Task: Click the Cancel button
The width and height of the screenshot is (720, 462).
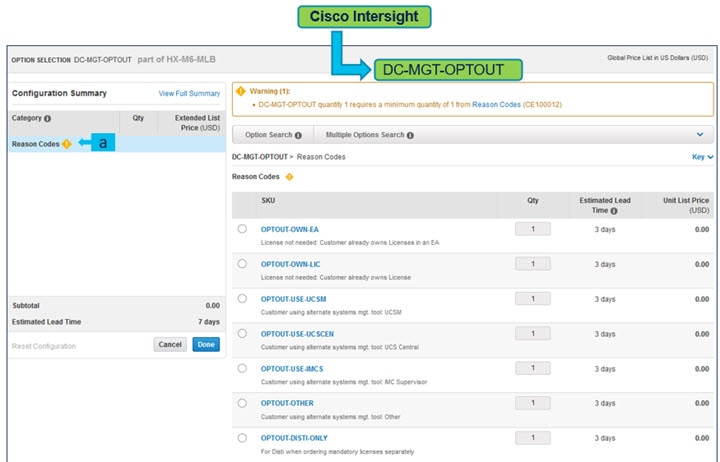Action: pyautogui.click(x=170, y=344)
